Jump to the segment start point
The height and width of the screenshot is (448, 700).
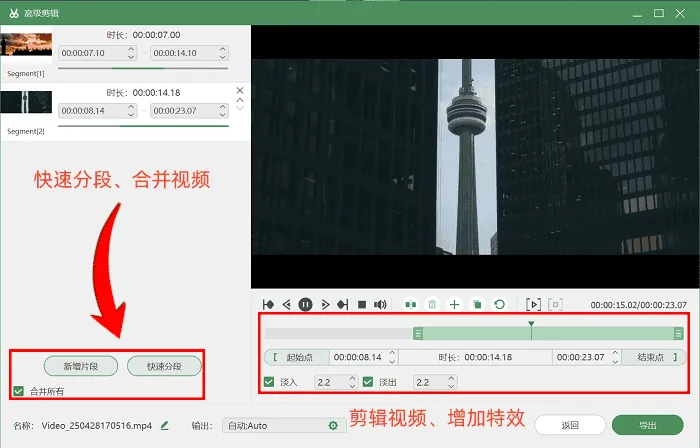[x=268, y=305]
